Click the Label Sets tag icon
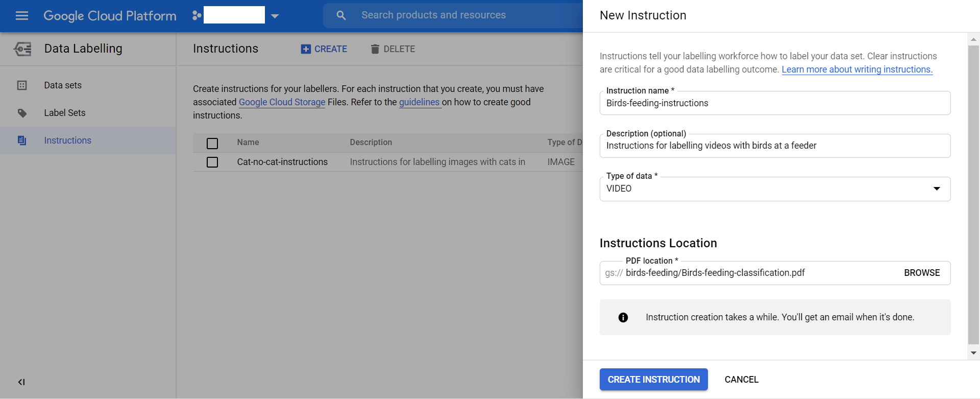The width and height of the screenshot is (980, 399). point(22,113)
